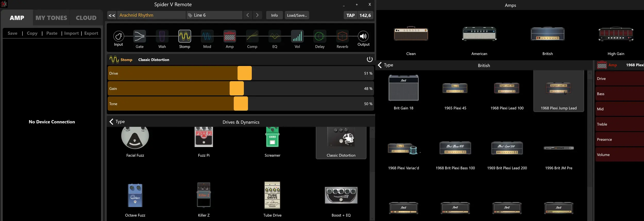Open the Load/Save... menu
Screen dimensions: 644x221
tap(297, 15)
